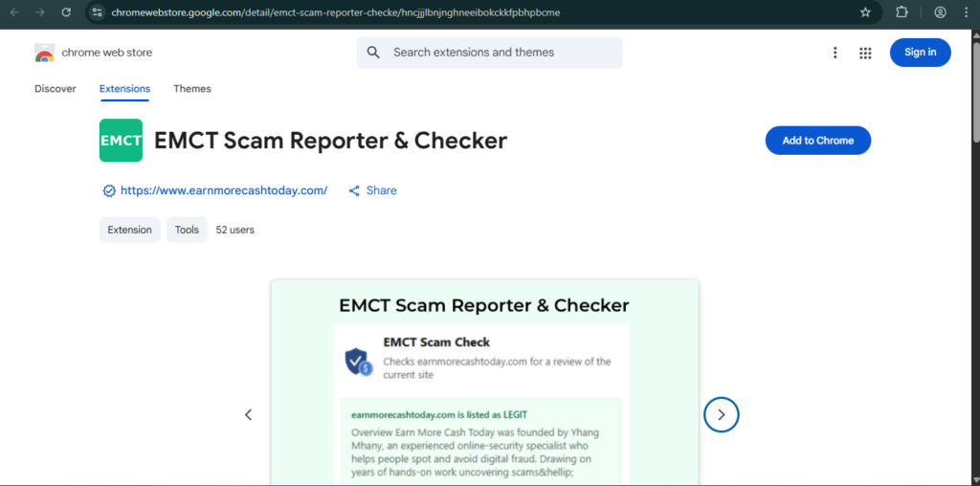
Task: Click 'earnmorecashtoday.com is listed as LEGIT' text
Action: click(x=439, y=414)
